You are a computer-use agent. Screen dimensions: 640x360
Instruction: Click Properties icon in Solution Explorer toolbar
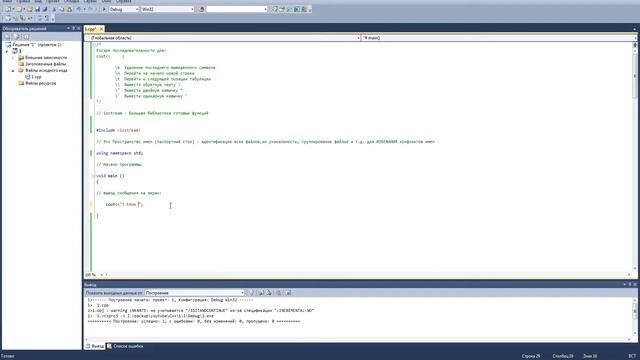(x=7, y=36)
